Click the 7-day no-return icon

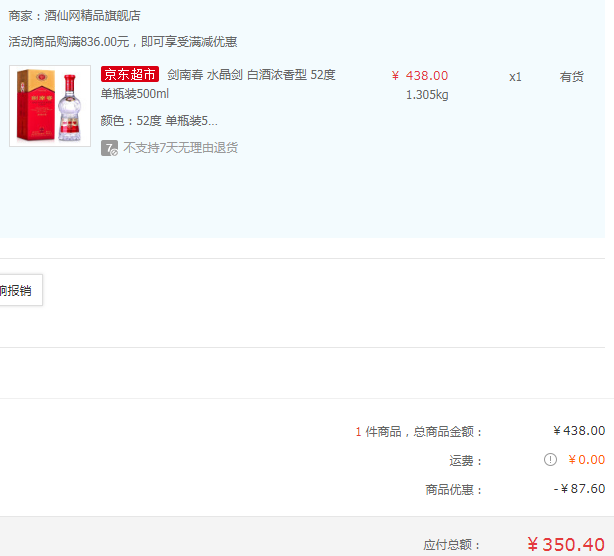(x=109, y=148)
